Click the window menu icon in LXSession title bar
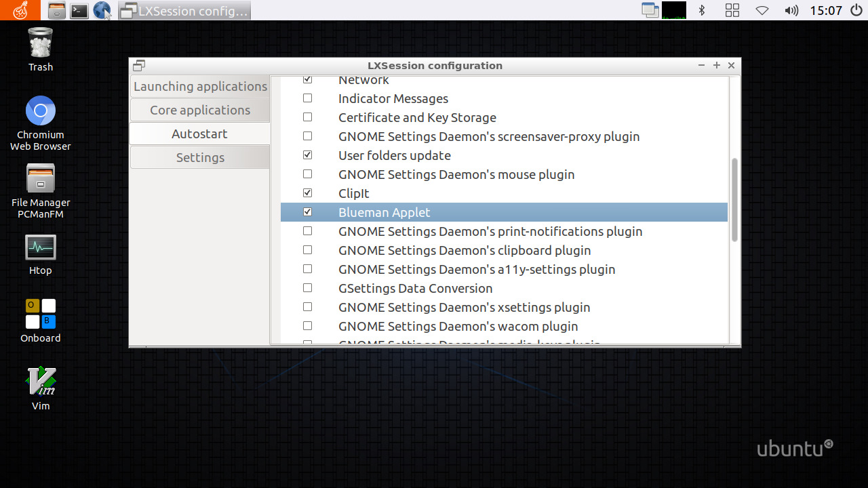 pyautogui.click(x=139, y=66)
